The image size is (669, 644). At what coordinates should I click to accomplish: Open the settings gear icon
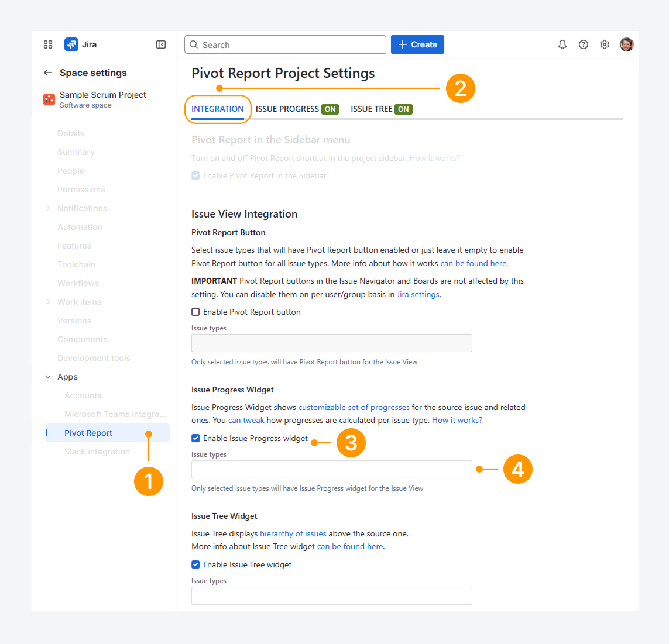point(604,44)
